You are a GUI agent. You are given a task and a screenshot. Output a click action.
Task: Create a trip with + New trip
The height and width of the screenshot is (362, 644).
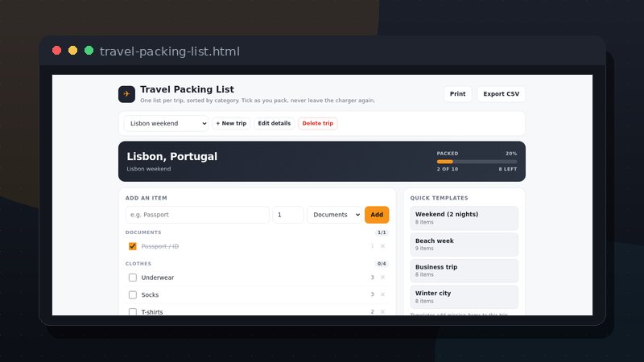(x=231, y=123)
